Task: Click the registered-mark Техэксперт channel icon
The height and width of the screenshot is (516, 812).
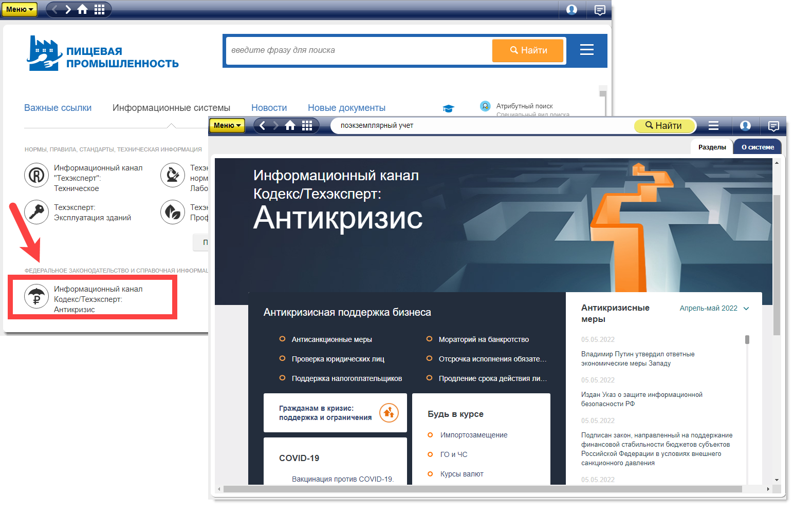Action: (x=36, y=175)
